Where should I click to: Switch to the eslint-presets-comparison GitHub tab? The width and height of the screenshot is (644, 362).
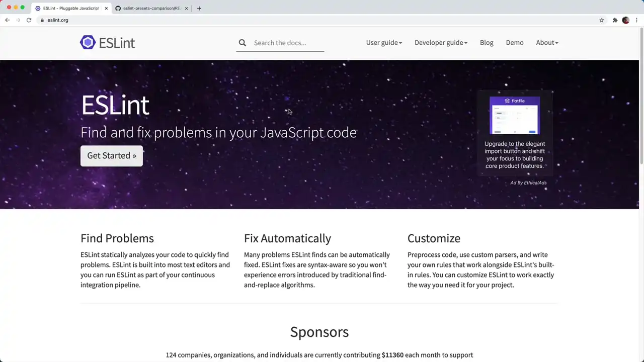pos(152,8)
